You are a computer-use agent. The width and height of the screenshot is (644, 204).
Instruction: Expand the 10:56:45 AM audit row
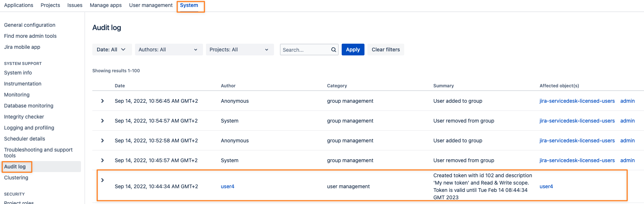coord(102,101)
